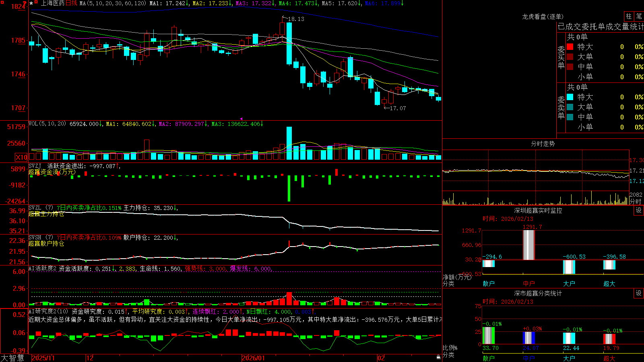Click the 委卖单 section label
This screenshot has height=362, width=644.
point(561,107)
